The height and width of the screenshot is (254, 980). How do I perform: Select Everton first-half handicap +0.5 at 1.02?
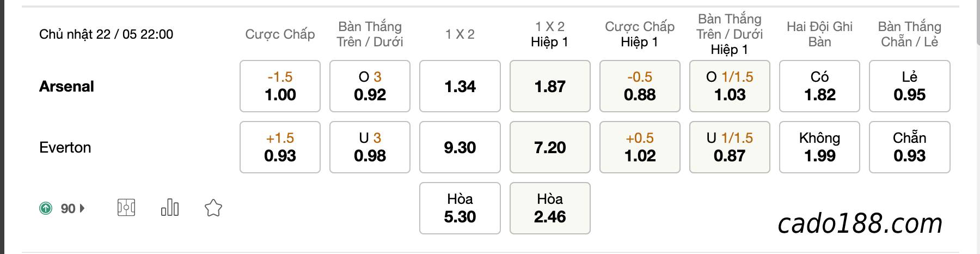pos(640,147)
